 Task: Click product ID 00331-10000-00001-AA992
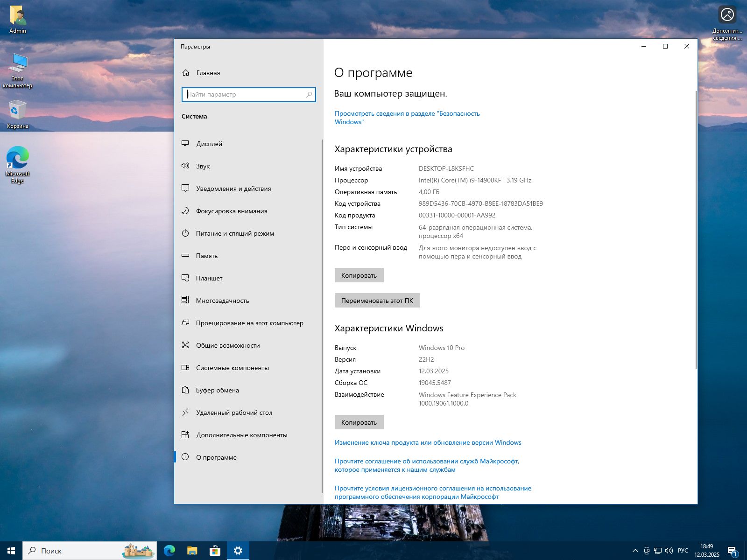pos(457,215)
